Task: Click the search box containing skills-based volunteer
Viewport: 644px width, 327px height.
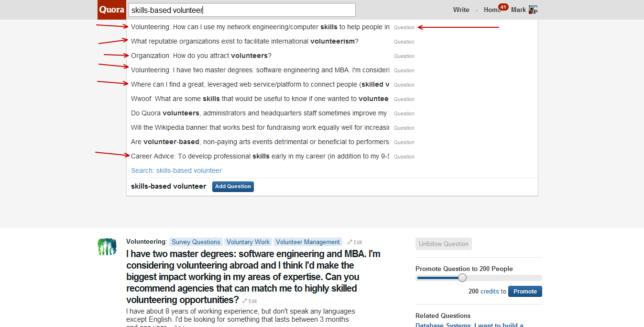Action: click(x=242, y=10)
